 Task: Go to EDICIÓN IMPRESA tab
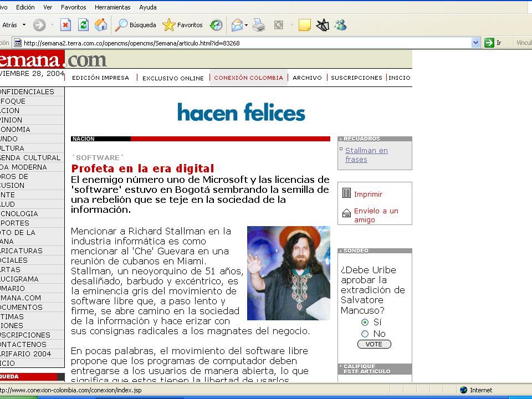tap(100, 78)
